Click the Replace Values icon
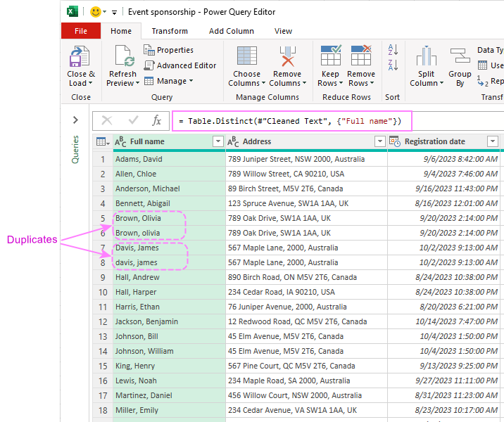504x422 pixels. pyautogui.click(x=483, y=82)
